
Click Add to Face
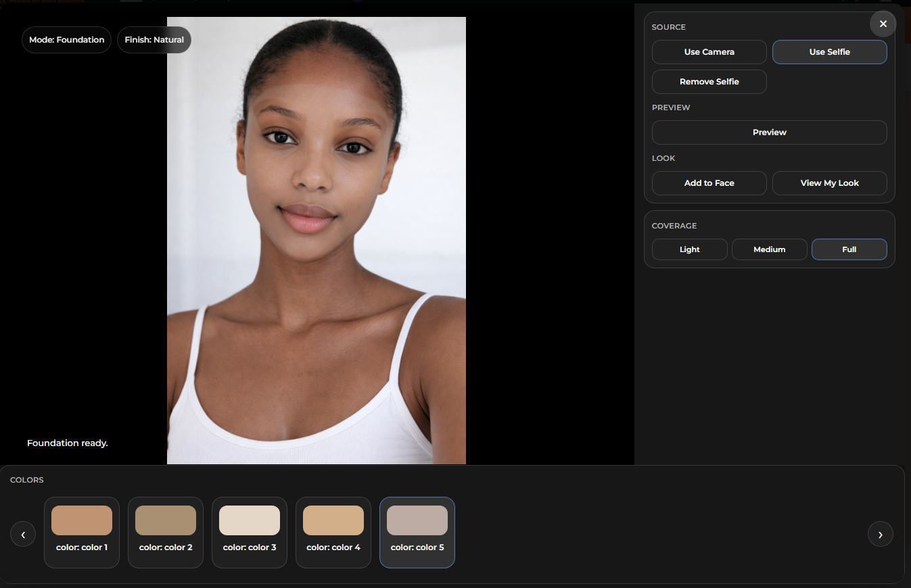pos(709,183)
